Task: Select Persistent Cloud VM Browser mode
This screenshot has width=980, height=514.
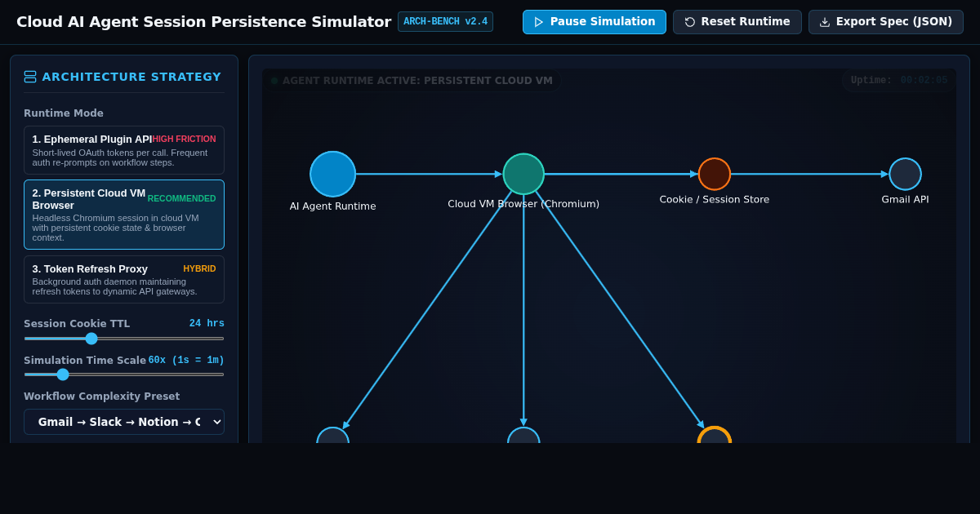Action: [x=124, y=215]
